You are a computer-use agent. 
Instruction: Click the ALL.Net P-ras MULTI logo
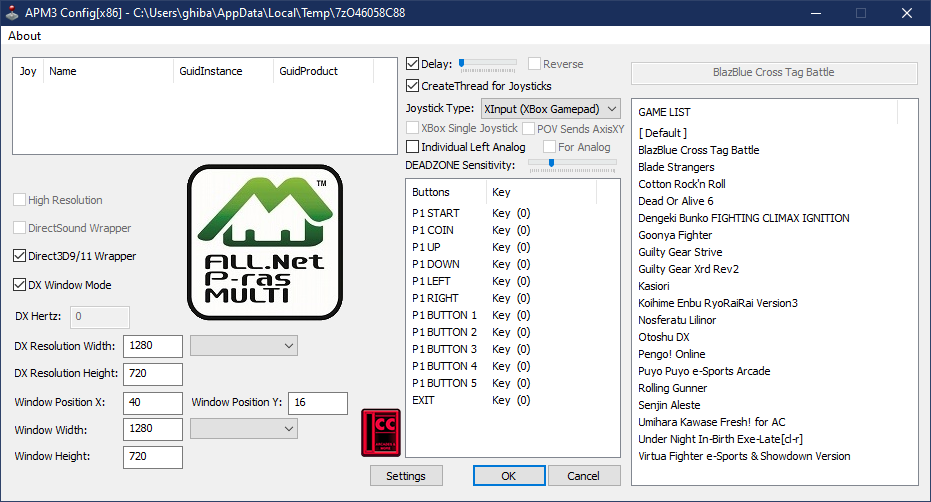click(265, 242)
